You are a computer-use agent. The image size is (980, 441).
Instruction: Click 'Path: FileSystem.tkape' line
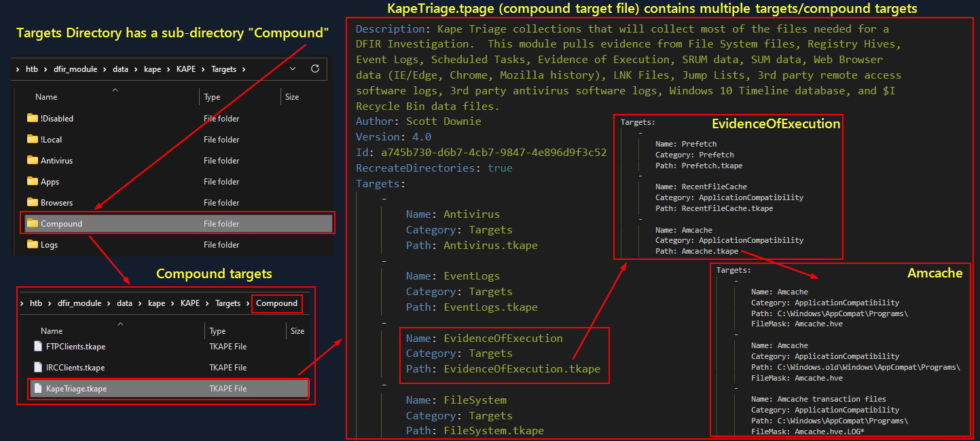(x=475, y=431)
